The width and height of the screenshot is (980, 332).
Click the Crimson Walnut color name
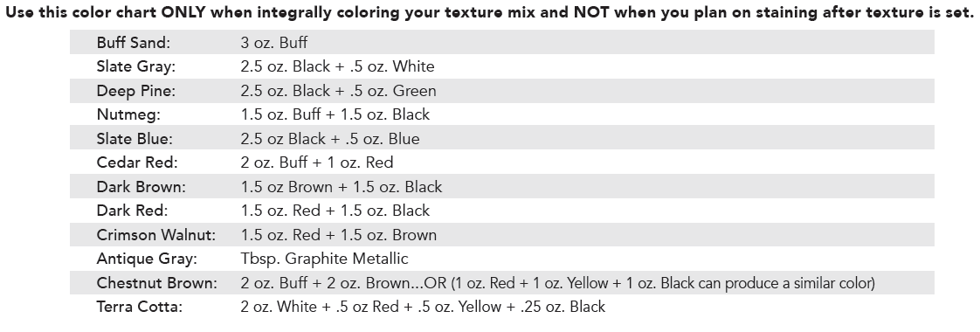(155, 234)
